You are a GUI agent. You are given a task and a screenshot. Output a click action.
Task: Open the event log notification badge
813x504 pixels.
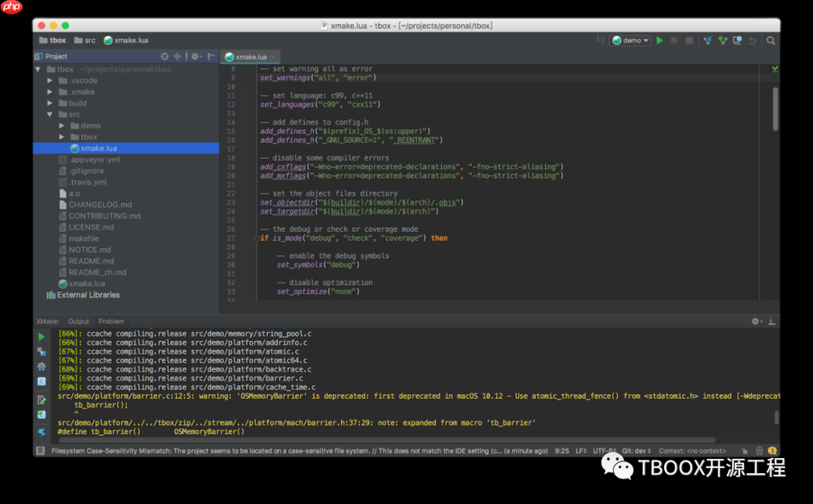pos(772,451)
